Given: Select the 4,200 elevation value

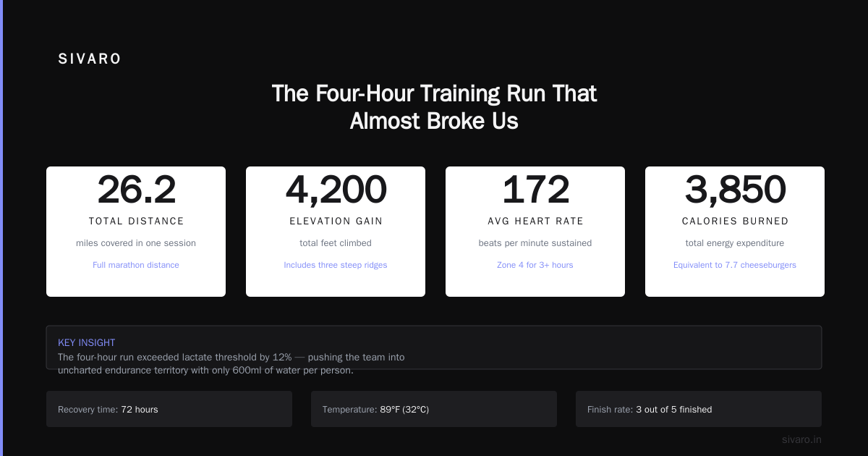Looking at the screenshot, I should point(336,190).
